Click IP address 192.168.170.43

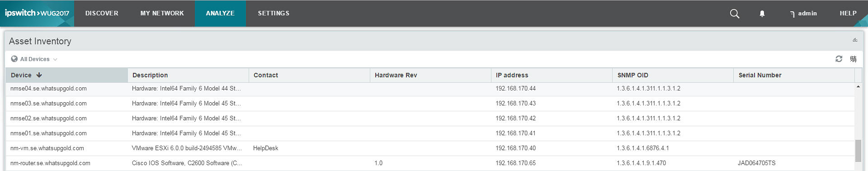(515, 104)
